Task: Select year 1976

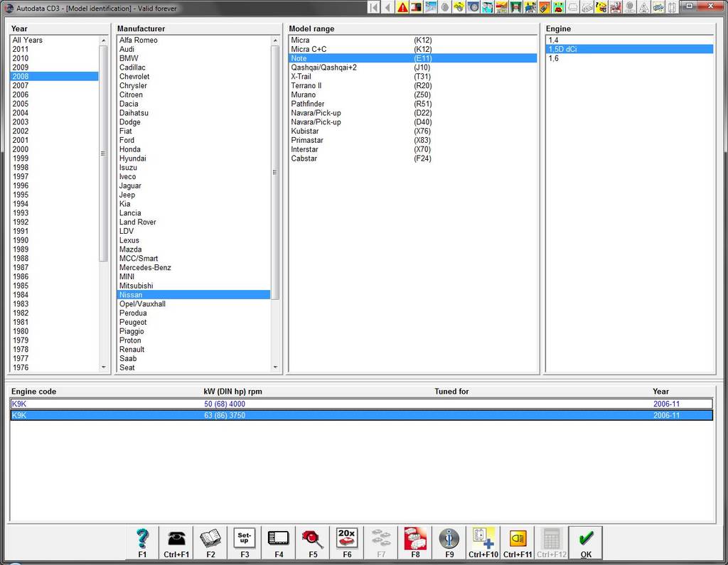Action: 54,367
